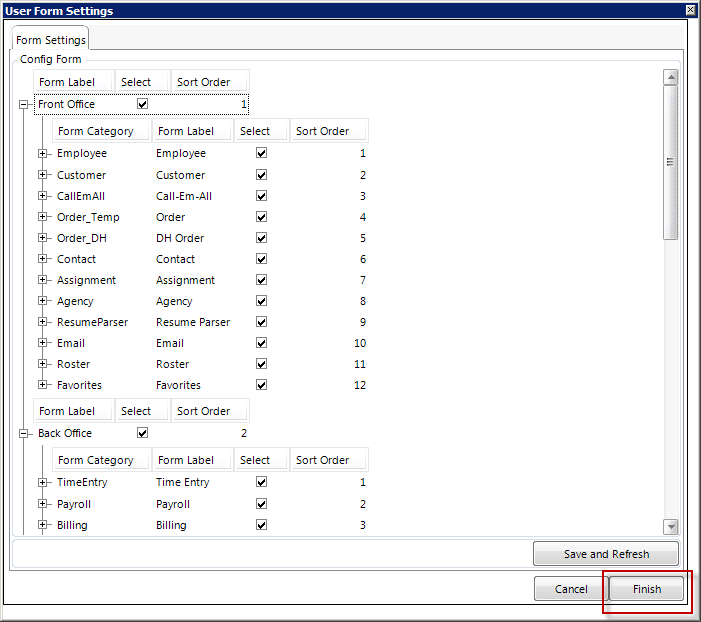Viewport: 701px width, 622px height.
Task: Expand the Email category row
Action: pos(42,343)
